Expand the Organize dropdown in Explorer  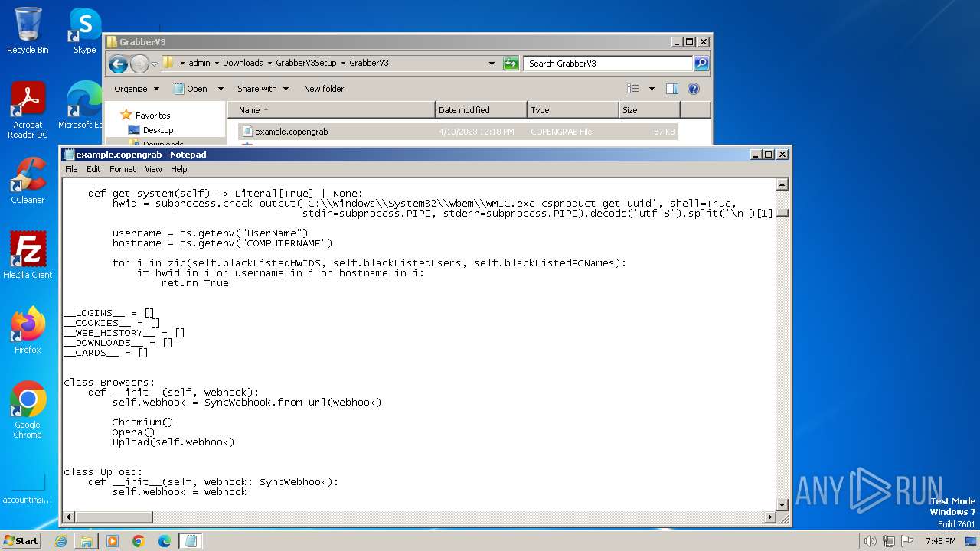click(x=136, y=89)
